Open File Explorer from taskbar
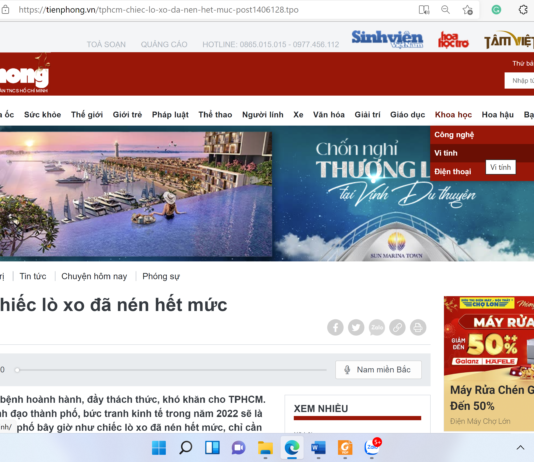 (x=265, y=447)
